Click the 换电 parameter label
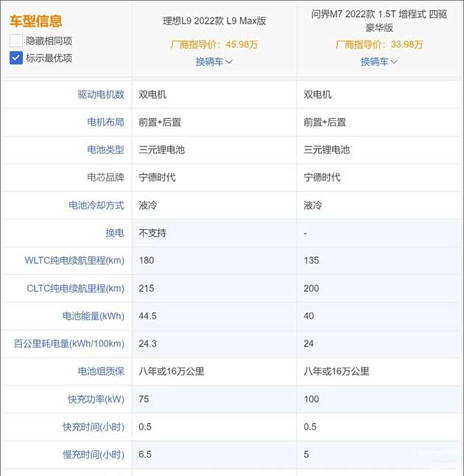The width and height of the screenshot is (464, 476). [x=114, y=233]
